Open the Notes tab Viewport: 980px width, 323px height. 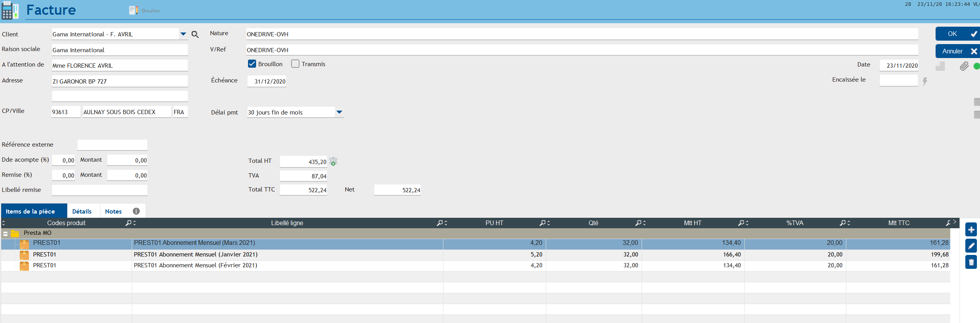113,211
